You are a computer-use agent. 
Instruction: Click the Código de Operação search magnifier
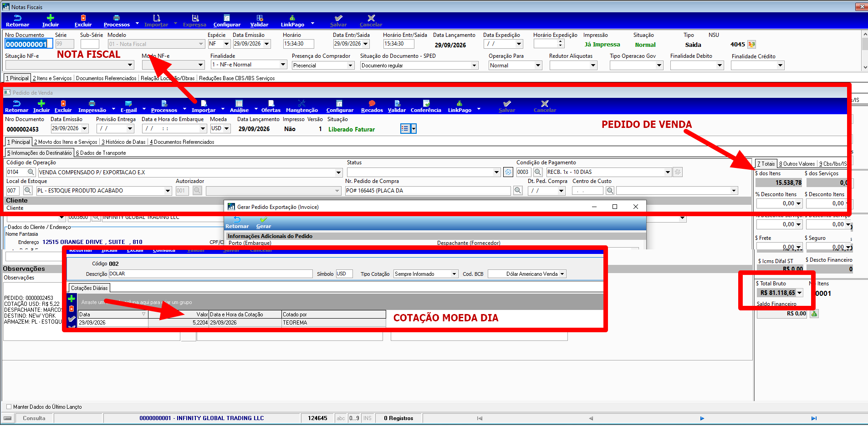31,172
